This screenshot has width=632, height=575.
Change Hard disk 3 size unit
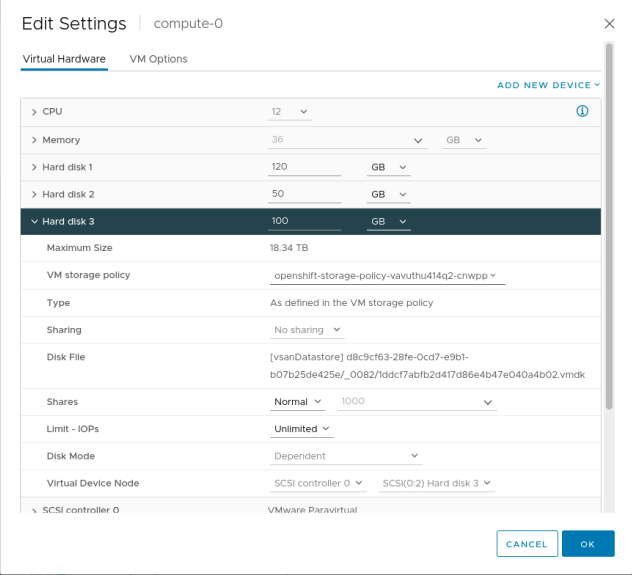[389, 221]
